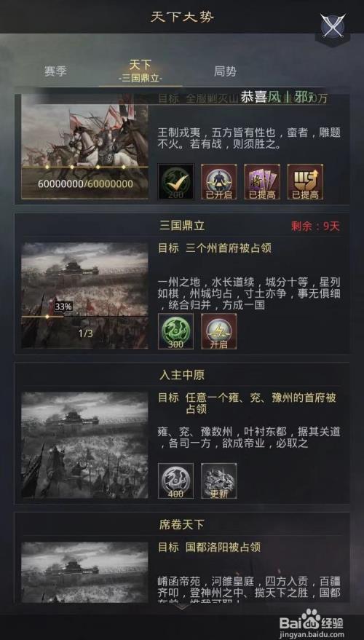Open the 三国鼎立 city siege thumbnail
The width and height of the screenshot is (364, 640).
click(85, 296)
